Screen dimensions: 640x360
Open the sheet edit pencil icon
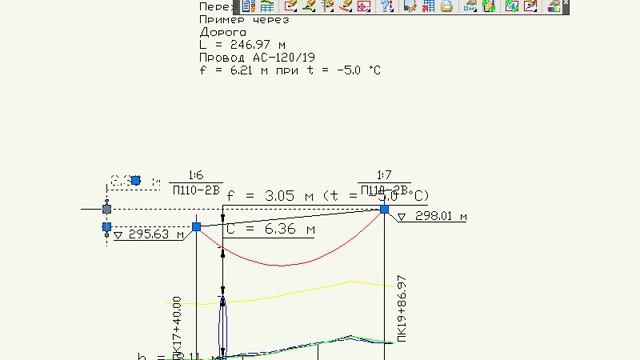(x=409, y=6)
